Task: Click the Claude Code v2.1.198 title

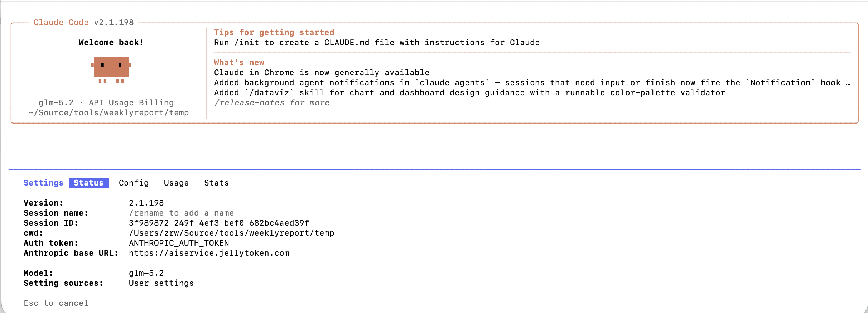Action: [83, 22]
